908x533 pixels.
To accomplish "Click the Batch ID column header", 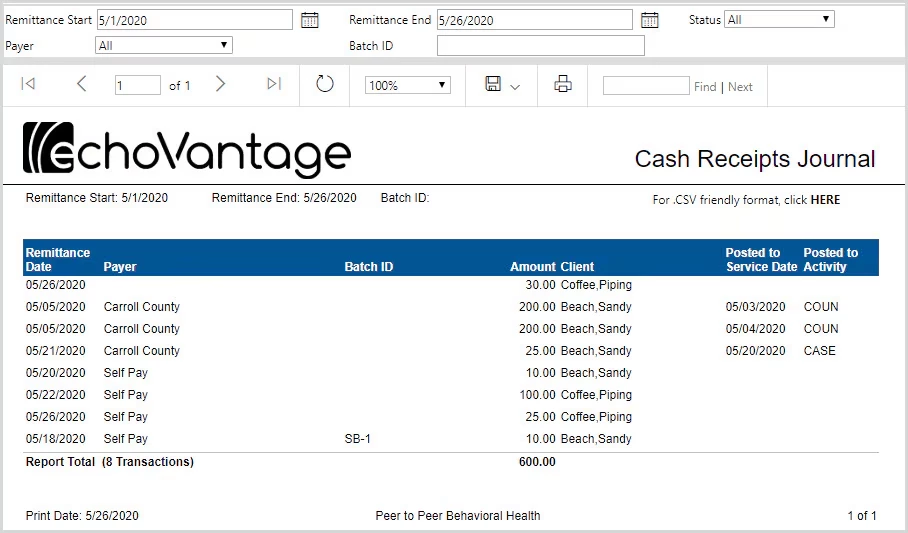I will [x=369, y=266].
